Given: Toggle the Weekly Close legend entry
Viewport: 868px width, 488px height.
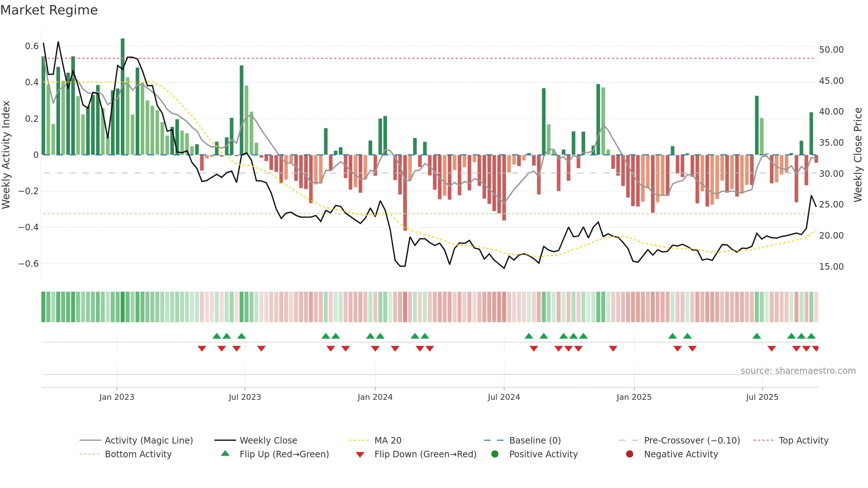Looking at the screenshot, I should click(256, 440).
